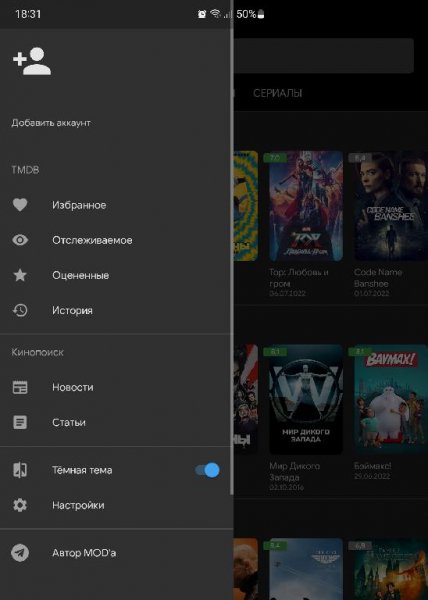This screenshot has width=428, height=600.
Task: Click the gear icon for Настройки
Action: 20,505
